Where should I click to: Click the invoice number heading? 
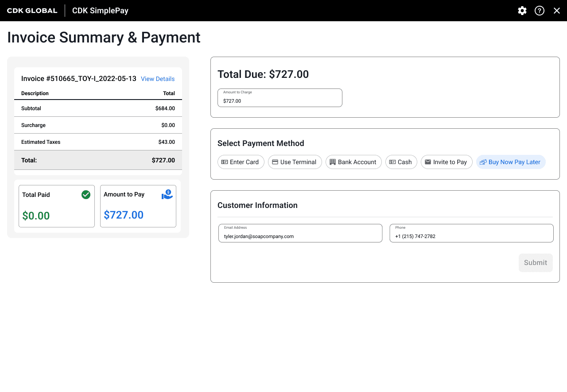click(x=79, y=79)
